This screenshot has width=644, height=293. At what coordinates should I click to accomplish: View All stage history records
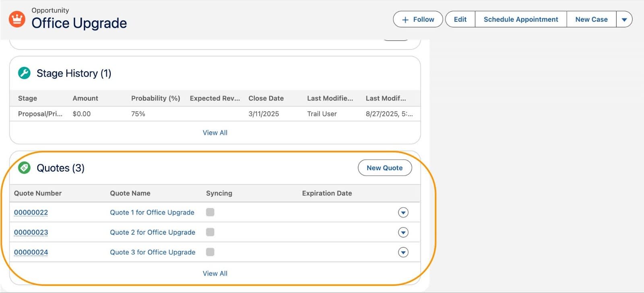tap(215, 133)
